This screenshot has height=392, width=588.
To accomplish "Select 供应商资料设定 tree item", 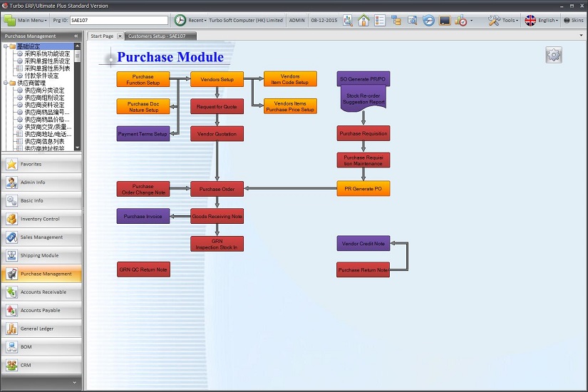I will [44, 105].
